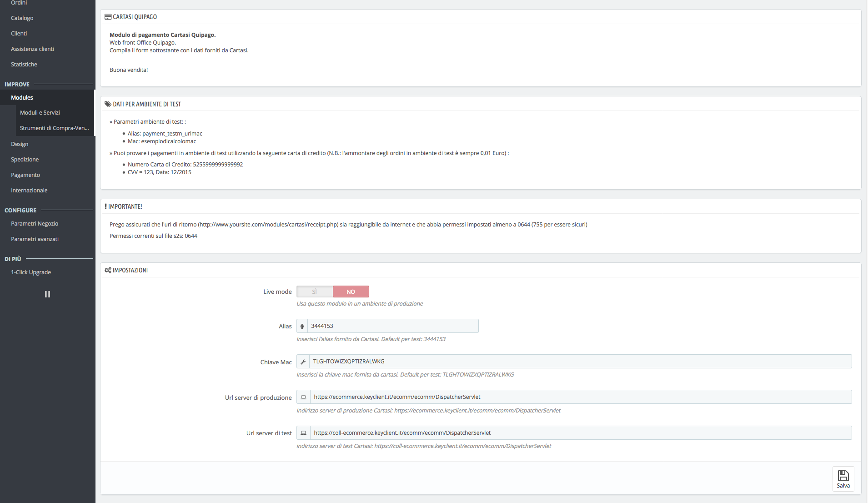868x503 pixels.
Task: Click the Alias input field
Action: coord(393,326)
